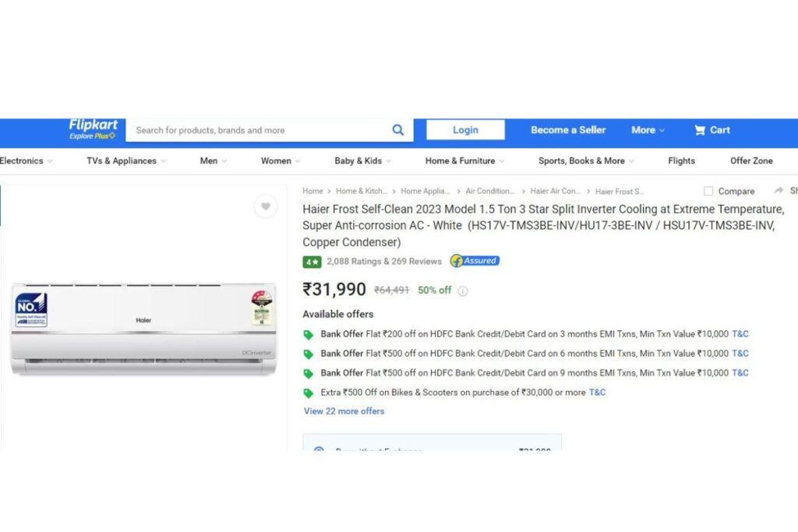Open Air Conditioners breadcrumb
This screenshot has width=798, height=532.
click(490, 192)
